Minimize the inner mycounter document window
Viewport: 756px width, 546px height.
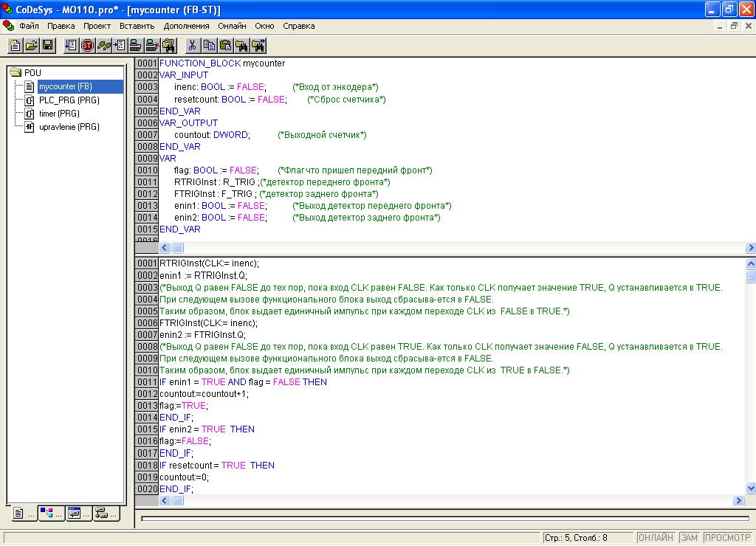pyautogui.click(x=719, y=26)
